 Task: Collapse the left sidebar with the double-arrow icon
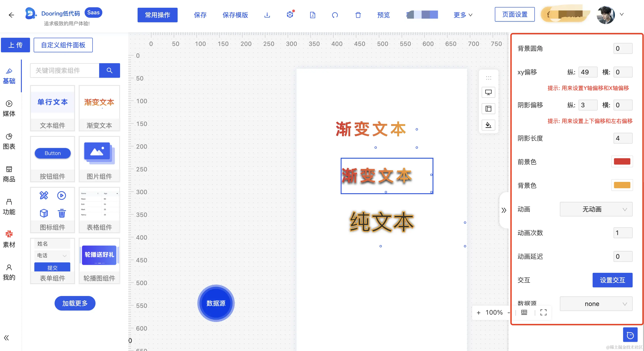(7, 338)
